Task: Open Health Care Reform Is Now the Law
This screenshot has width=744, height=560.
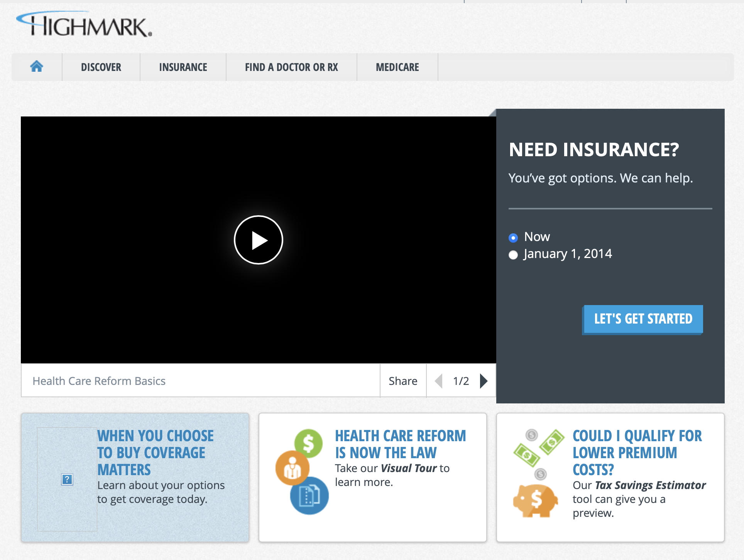Action: click(401, 444)
